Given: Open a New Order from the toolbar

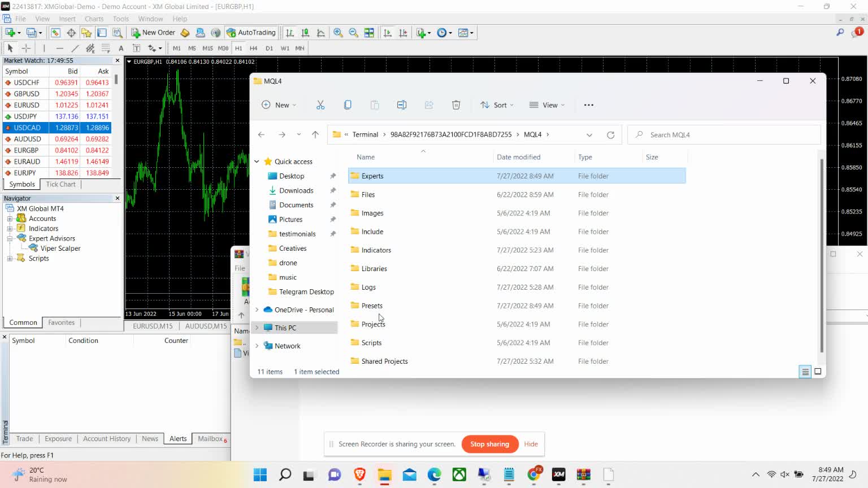Looking at the screenshot, I should coord(153,32).
